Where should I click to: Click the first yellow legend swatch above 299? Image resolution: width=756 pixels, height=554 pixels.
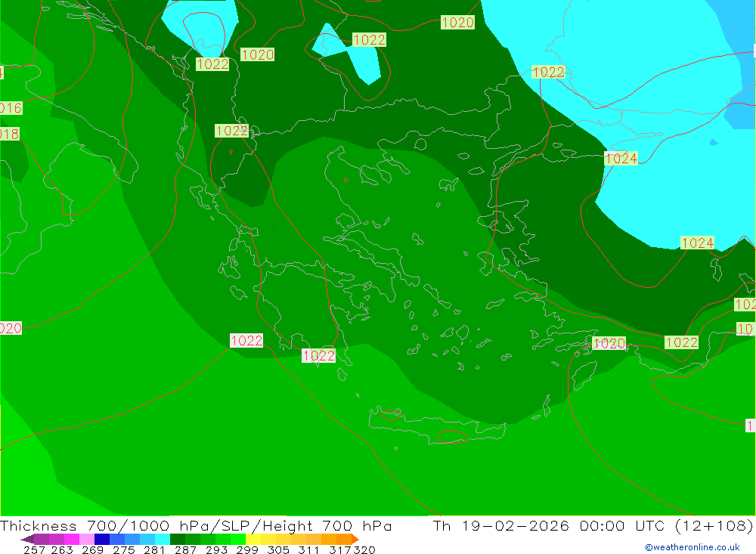click(x=253, y=539)
